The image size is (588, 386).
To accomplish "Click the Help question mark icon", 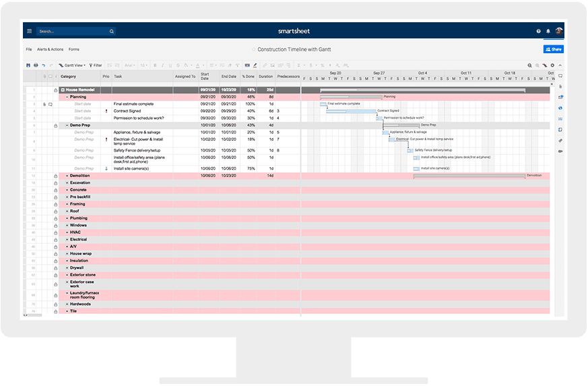I will coord(538,31).
